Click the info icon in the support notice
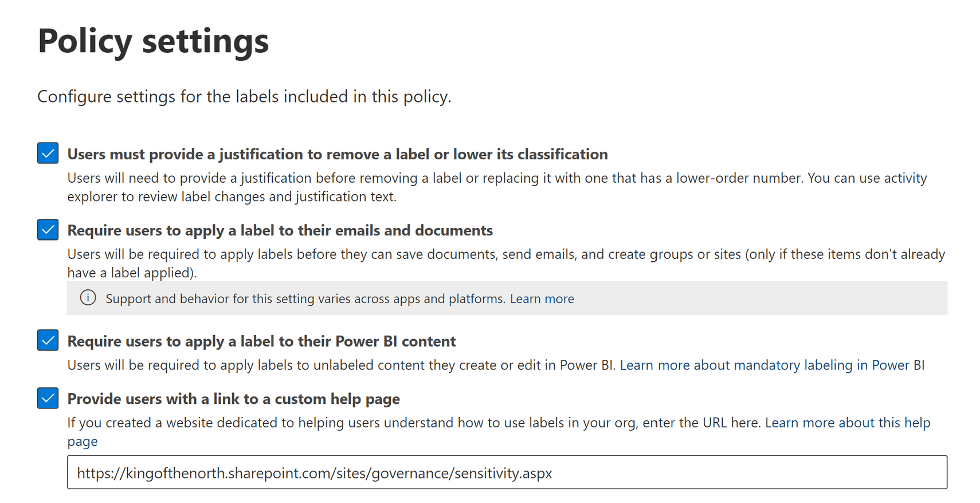 (x=88, y=298)
